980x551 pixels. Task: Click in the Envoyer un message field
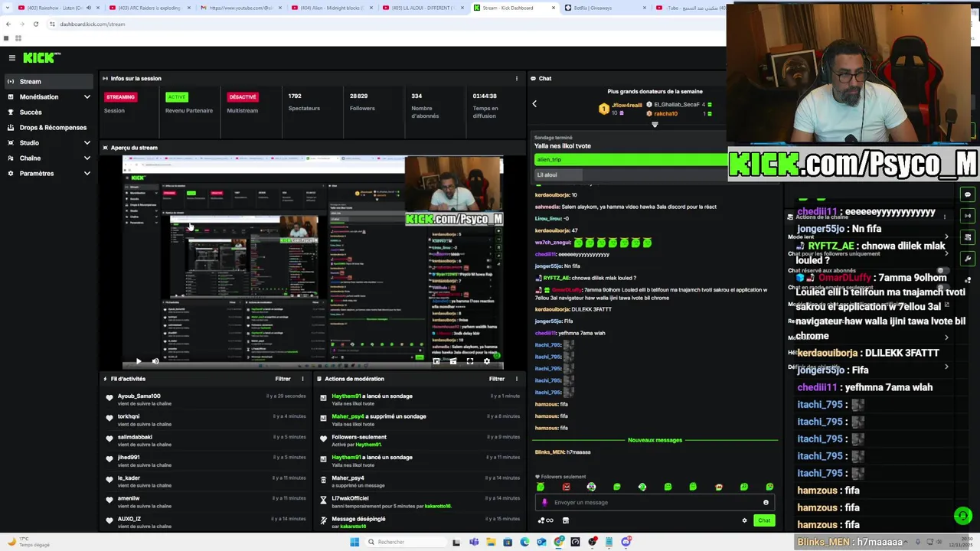(x=655, y=503)
